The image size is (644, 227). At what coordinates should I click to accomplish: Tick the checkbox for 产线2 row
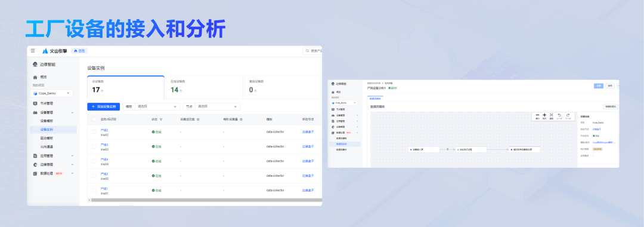(94, 132)
